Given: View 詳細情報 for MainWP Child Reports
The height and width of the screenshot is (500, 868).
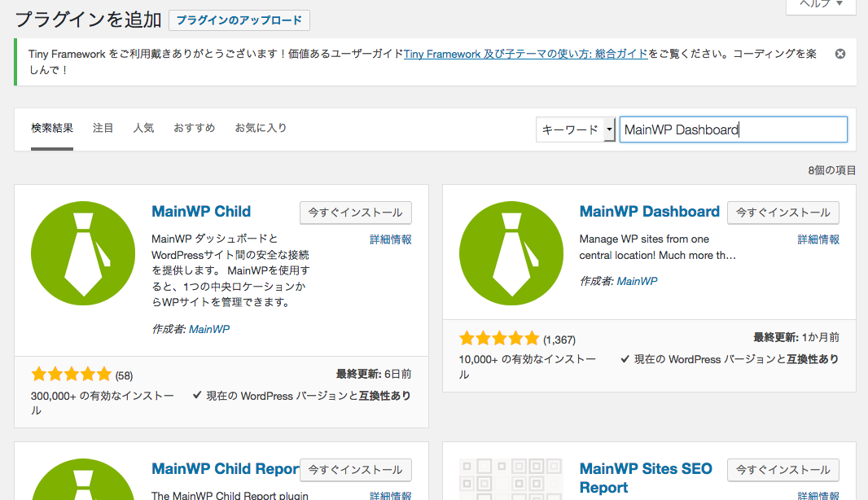Looking at the screenshot, I should 390,495.
